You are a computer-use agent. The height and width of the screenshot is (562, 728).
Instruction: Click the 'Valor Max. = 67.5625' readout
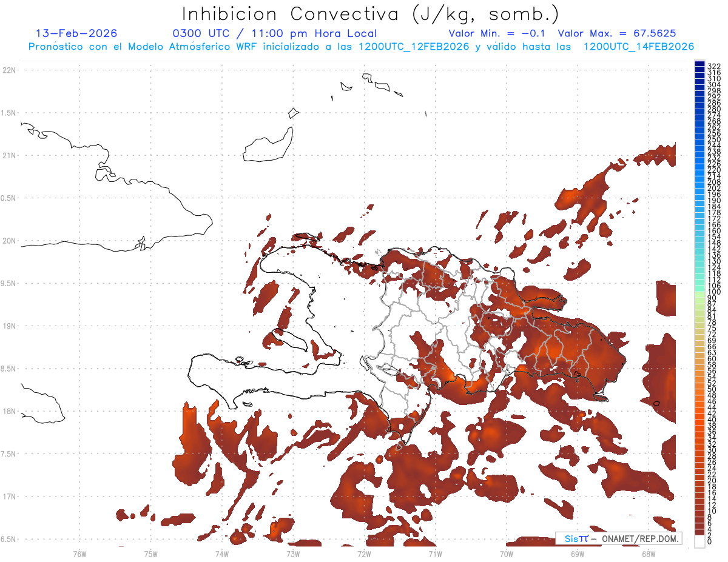pyautogui.click(x=616, y=33)
